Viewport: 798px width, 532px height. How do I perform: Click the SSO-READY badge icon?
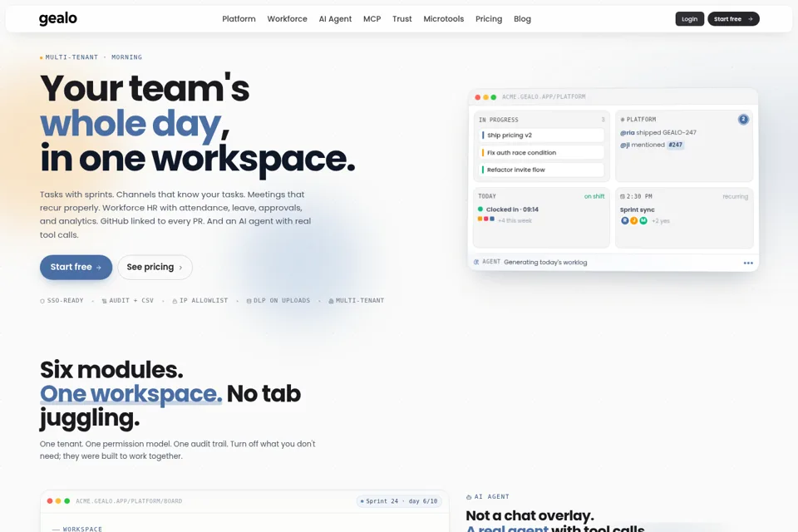coord(42,301)
